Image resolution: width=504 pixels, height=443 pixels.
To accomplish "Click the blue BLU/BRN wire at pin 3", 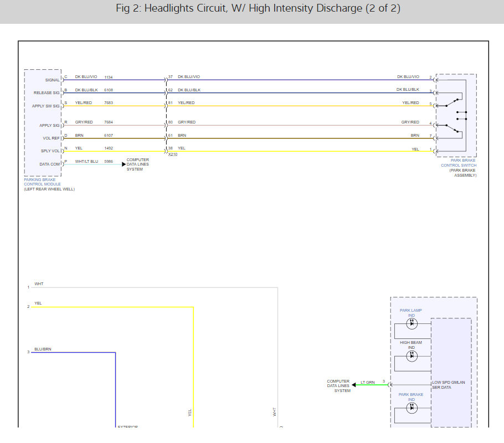I will tap(72, 352).
